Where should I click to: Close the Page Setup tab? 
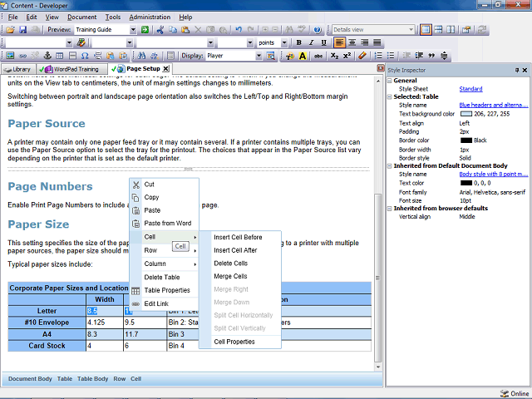point(165,69)
